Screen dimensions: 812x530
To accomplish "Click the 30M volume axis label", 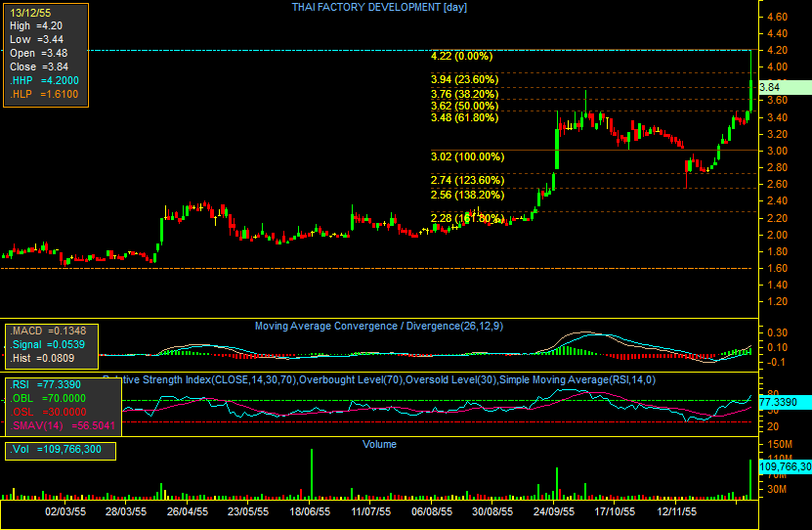I will [x=777, y=489].
